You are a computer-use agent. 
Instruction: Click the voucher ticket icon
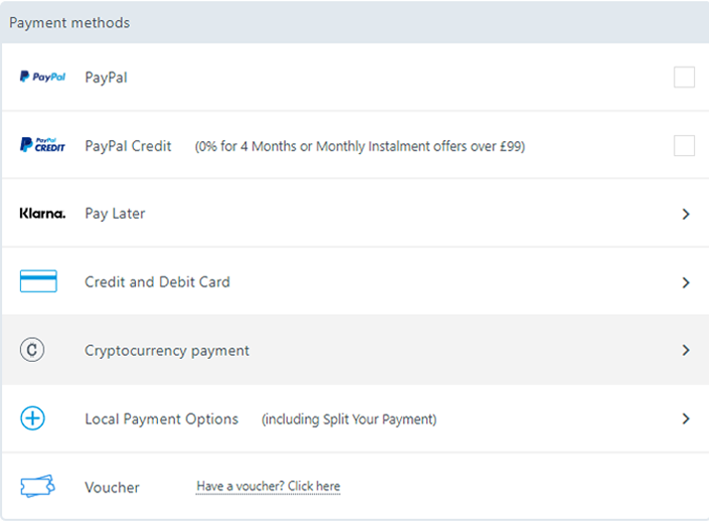[x=38, y=486]
